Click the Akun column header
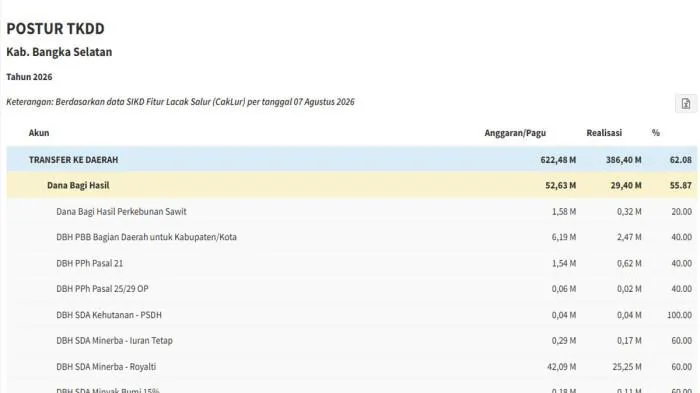The height and width of the screenshot is (393, 700). click(39, 133)
